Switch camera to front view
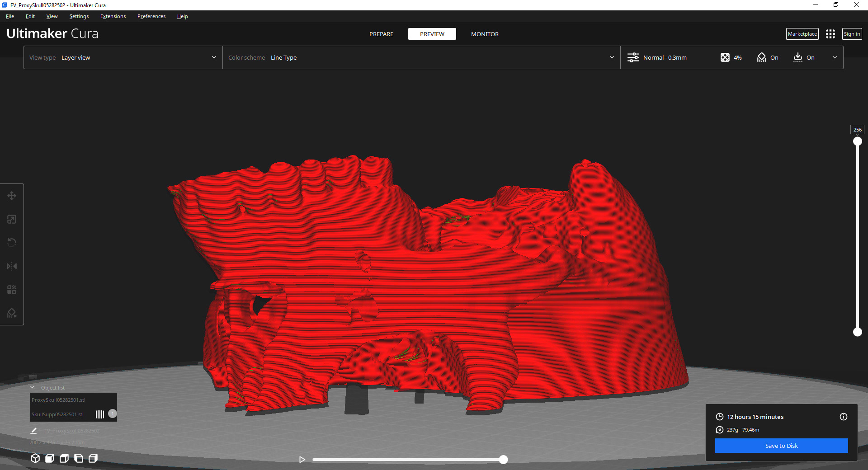 point(50,458)
